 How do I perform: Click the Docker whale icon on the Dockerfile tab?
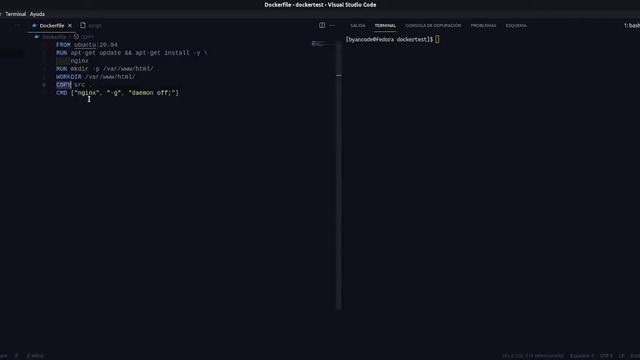(35, 25)
